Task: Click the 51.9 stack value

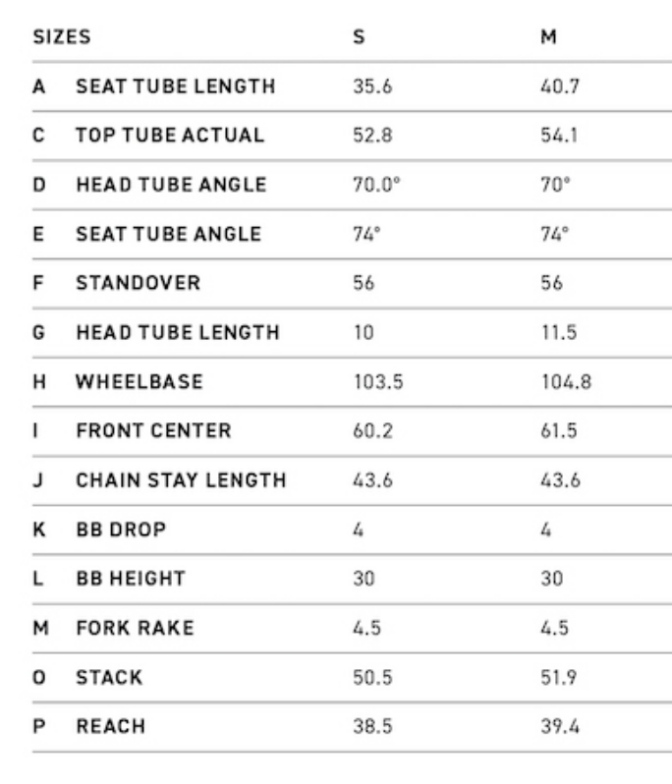Action: (x=560, y=678)
